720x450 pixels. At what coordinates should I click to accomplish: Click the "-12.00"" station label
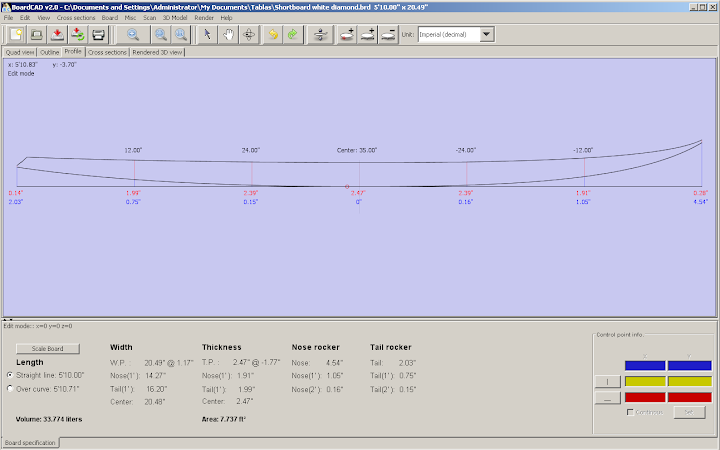[583, 150]
